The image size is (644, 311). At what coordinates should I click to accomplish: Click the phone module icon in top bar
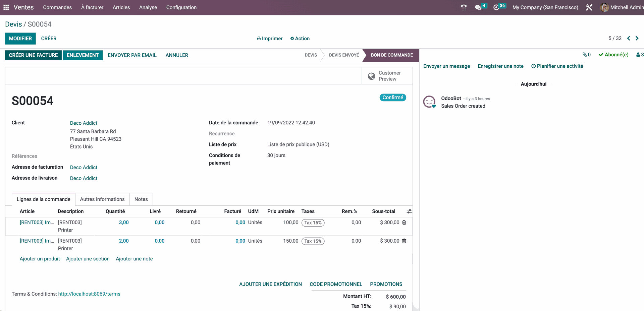click(x=464, y=7)
